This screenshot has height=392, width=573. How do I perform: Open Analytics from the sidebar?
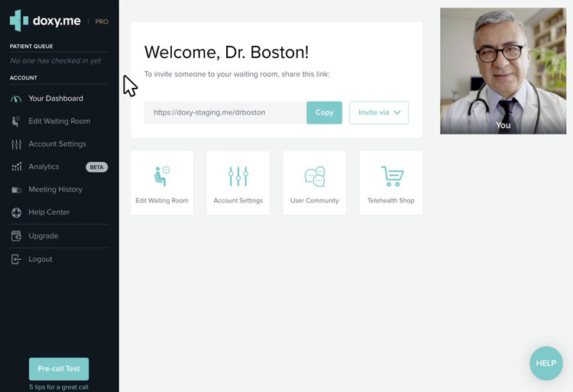[44, 167]
